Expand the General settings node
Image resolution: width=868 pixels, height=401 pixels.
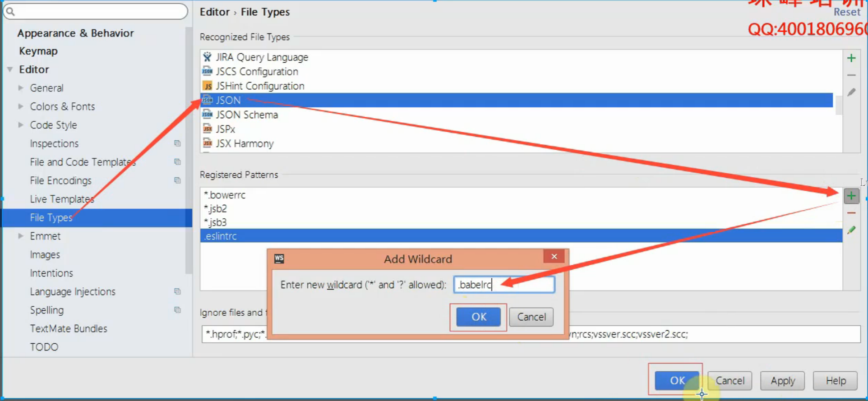tap(21, 88)
